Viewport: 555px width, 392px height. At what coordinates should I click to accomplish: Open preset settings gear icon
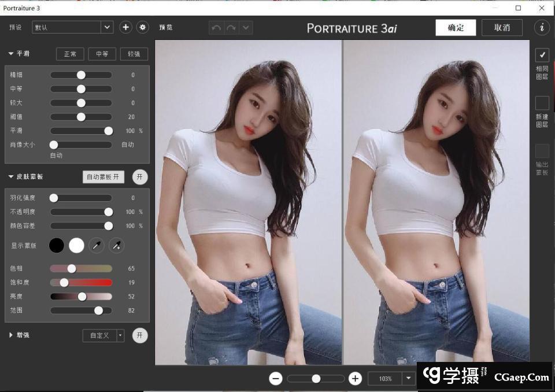[142, 27]
